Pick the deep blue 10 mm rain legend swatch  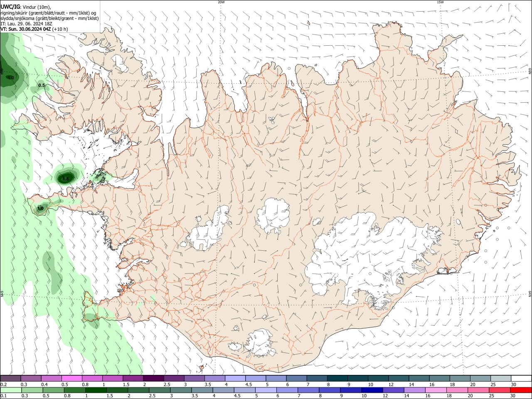[x=371, y=390]
